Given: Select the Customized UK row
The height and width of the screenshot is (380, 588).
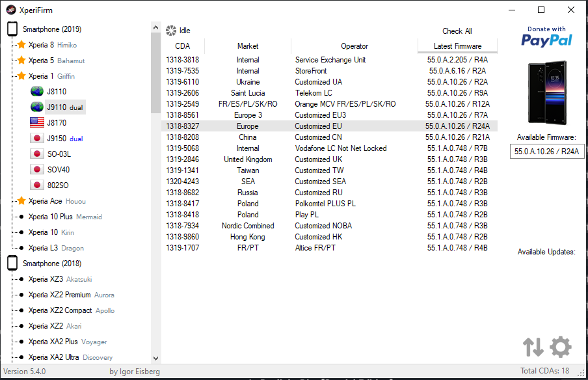Looking at the screenshot, I should (x=330, y=159).
